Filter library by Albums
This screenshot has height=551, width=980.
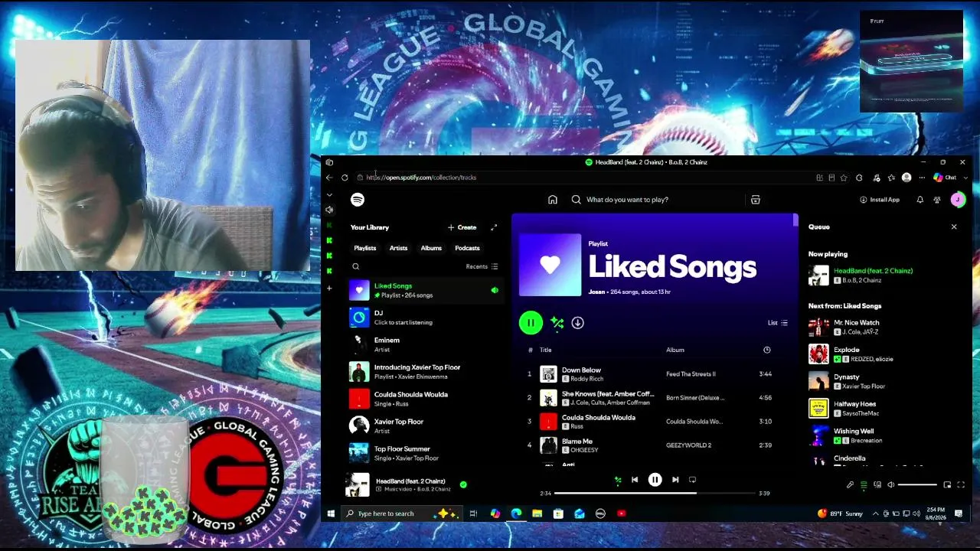pos(431,248)
